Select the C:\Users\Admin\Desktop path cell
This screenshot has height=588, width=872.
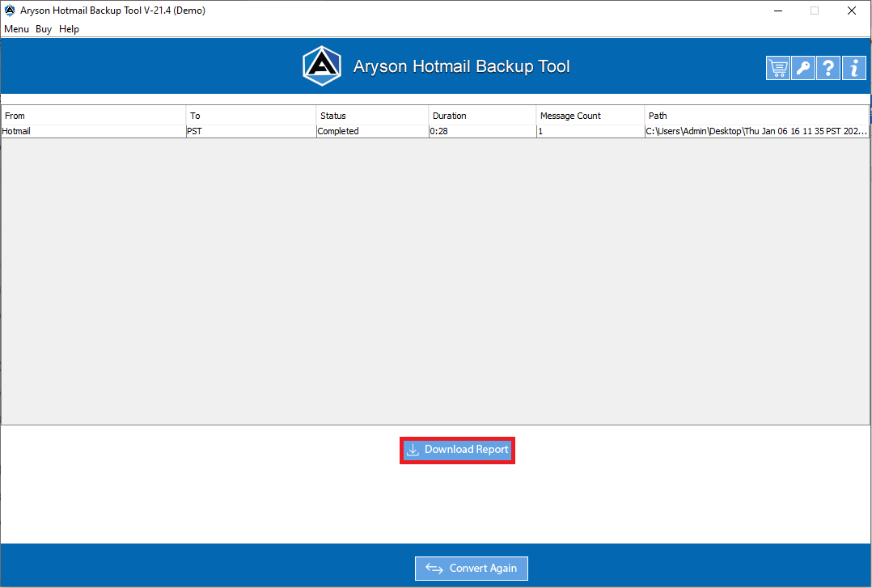coord(756,131)
